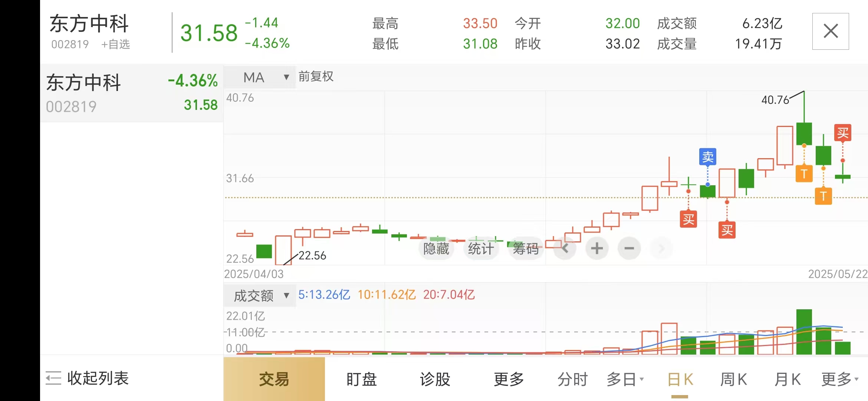
Task: Select the 日K daily candlestick tab
Action: (680, 379)
